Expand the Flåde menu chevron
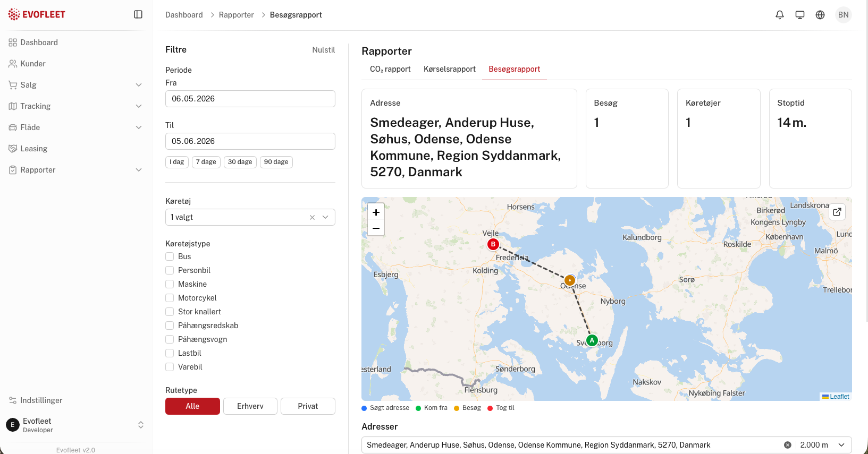 (139, 127)
